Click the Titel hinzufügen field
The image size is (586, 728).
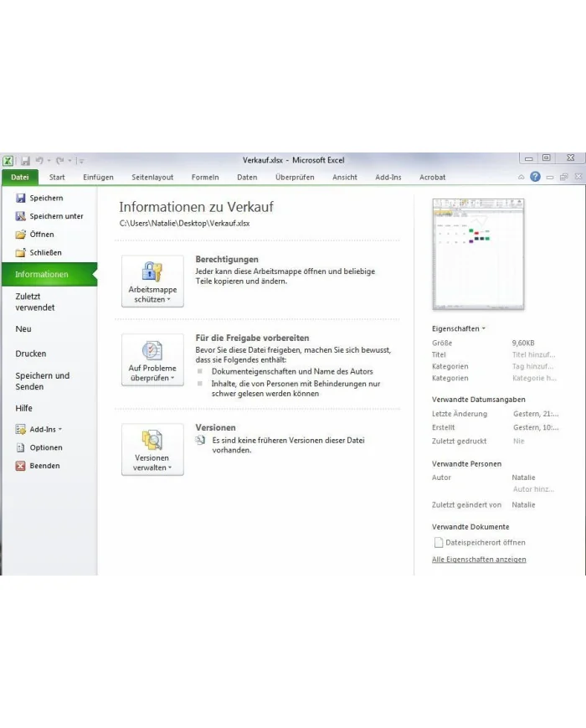coord(533,354)
